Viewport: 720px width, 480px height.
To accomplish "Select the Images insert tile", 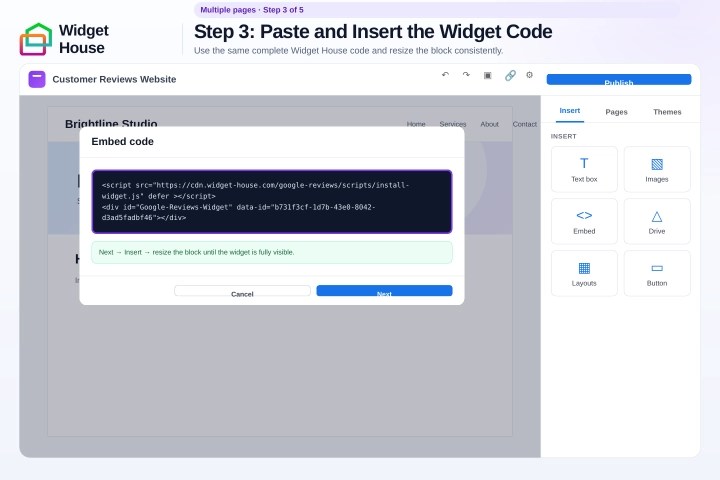I will pyautogui.click(x=657, y=169).
